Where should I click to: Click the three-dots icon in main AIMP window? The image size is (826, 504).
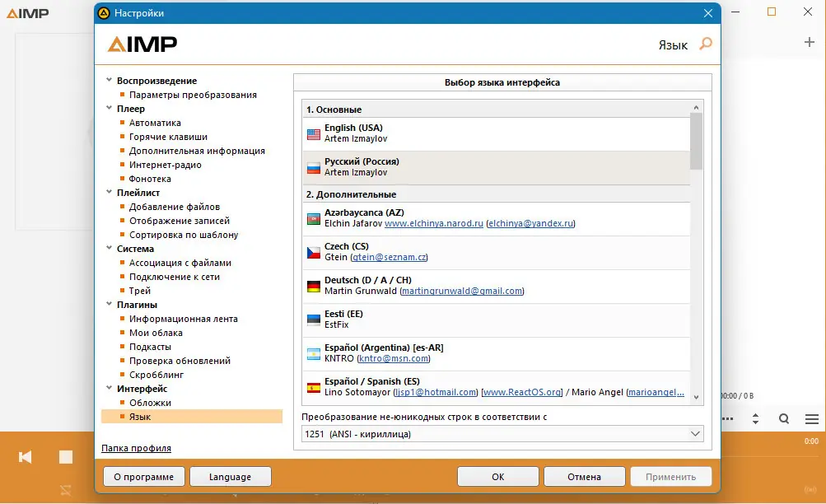[x=727, y=418]
